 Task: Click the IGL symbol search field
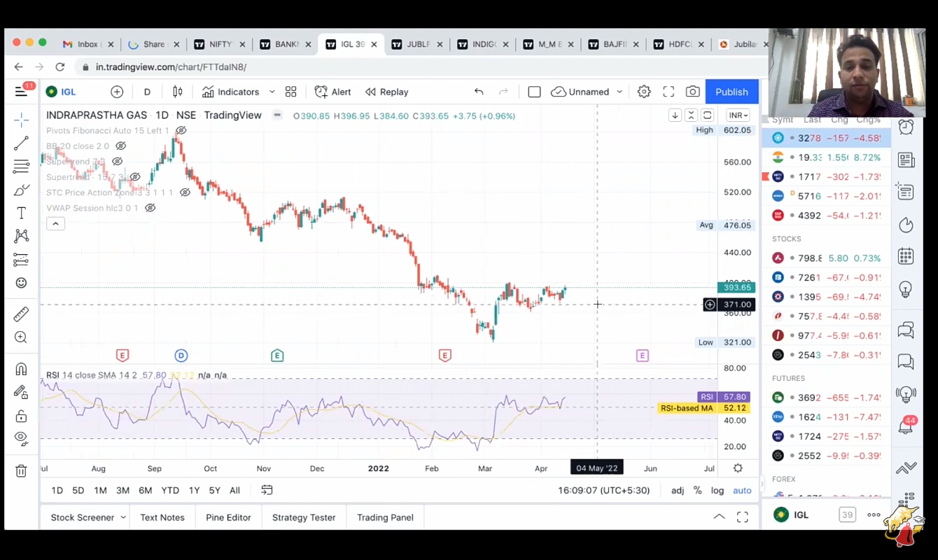tap(69, 92)
